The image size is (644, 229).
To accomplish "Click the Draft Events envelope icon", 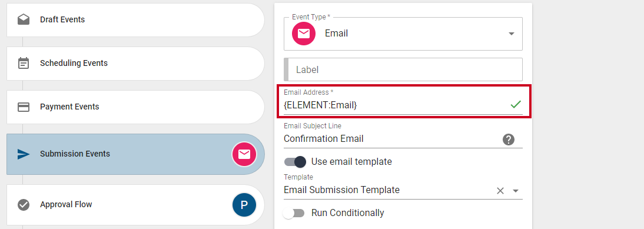I will [x=24, y=19].
